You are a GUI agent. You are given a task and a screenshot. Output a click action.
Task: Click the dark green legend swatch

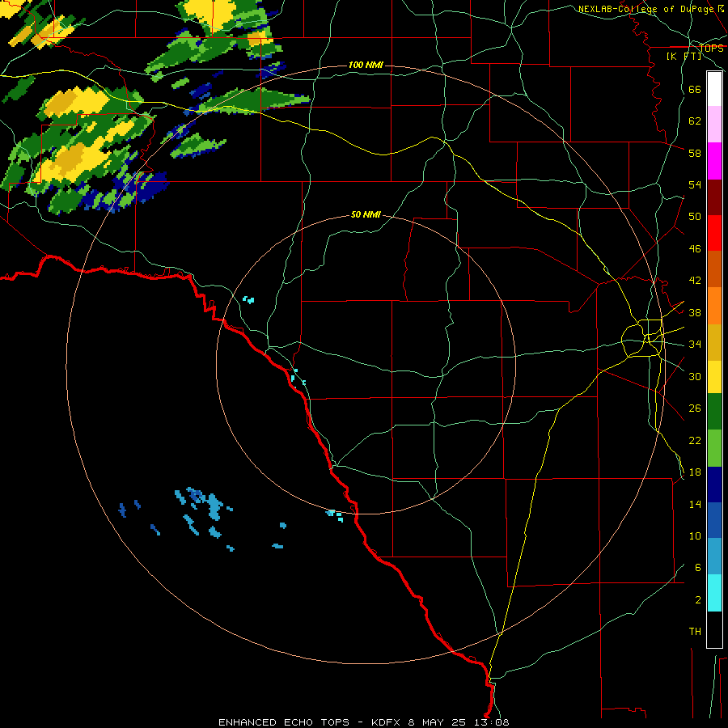(714, 412)
